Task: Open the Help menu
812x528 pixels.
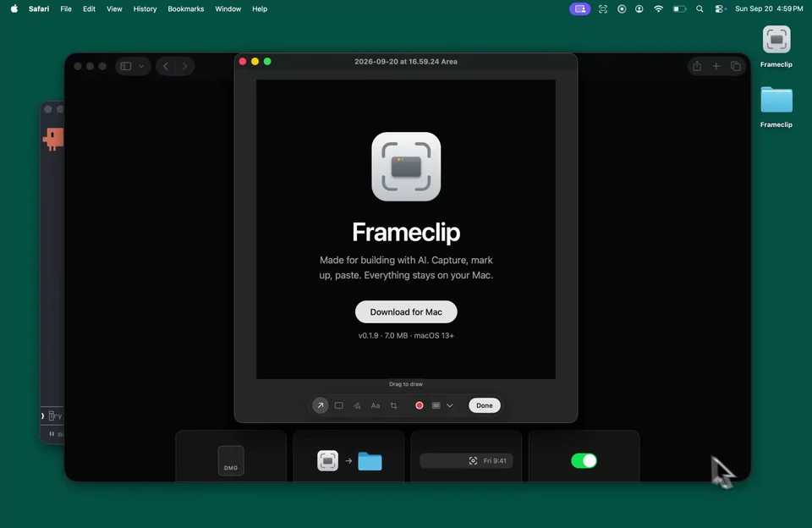Action: tap(260, 8)
